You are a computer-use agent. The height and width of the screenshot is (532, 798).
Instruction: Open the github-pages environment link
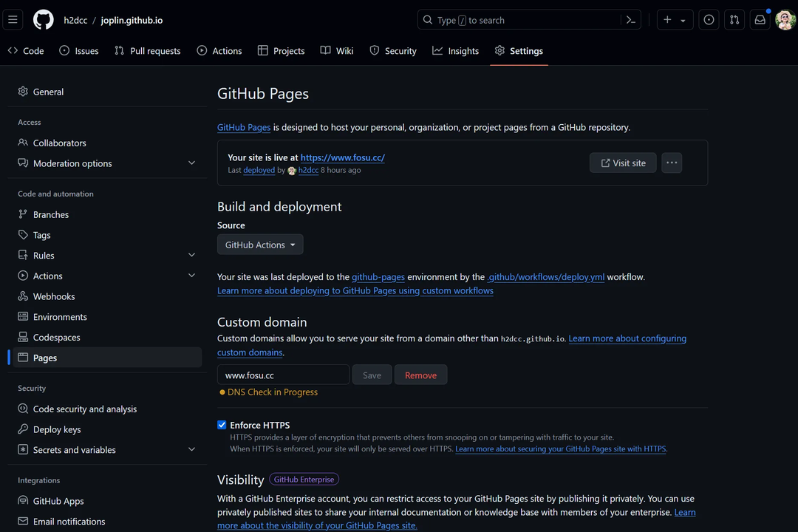coord(378,277)
